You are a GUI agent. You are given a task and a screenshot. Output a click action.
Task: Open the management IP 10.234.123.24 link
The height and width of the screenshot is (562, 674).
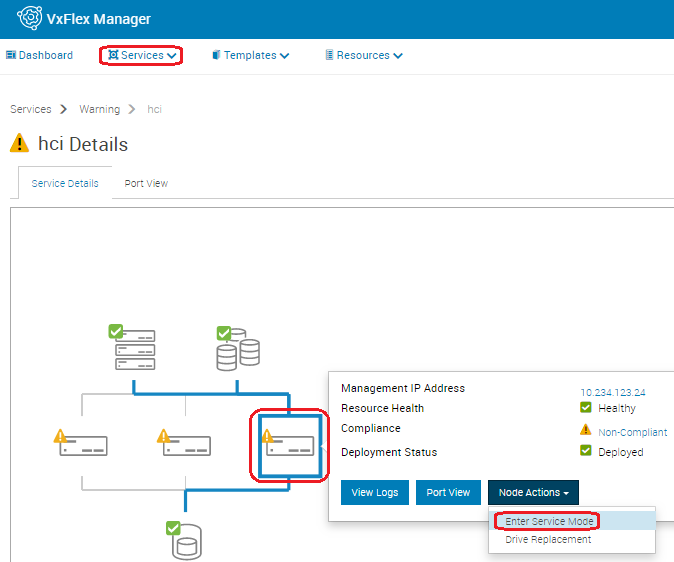613,393
